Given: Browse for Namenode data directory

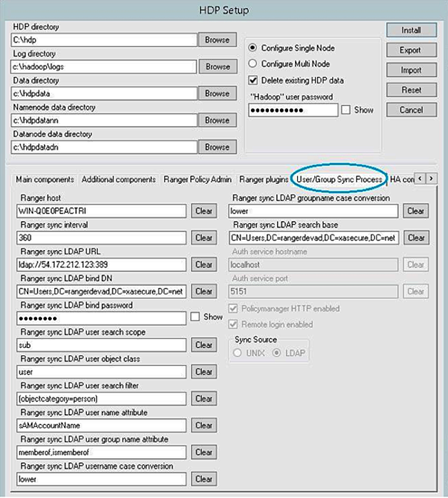Looking at the screenshot, I should click(x=218, y=121).
